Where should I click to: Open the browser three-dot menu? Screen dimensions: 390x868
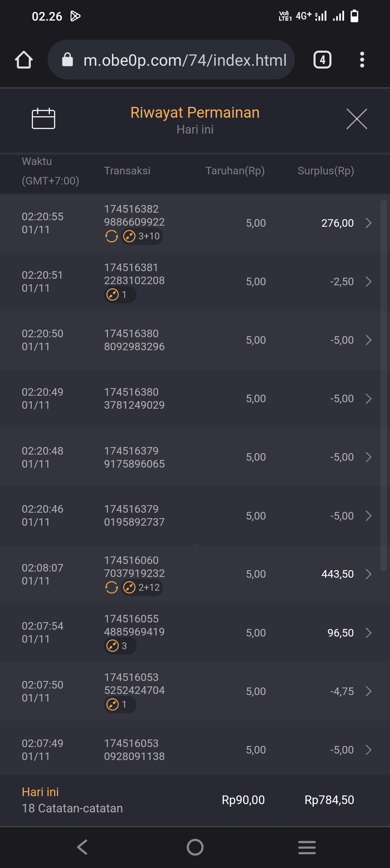(x=362, y=60)
